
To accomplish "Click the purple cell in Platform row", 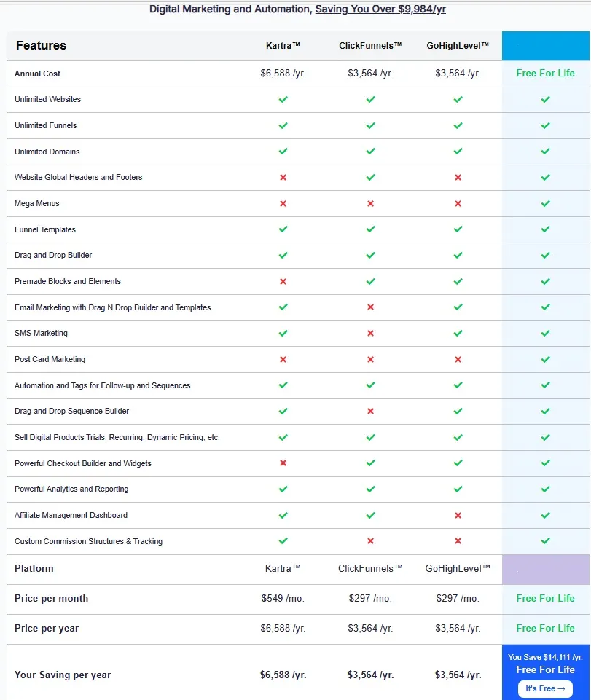I will [545, 569].
